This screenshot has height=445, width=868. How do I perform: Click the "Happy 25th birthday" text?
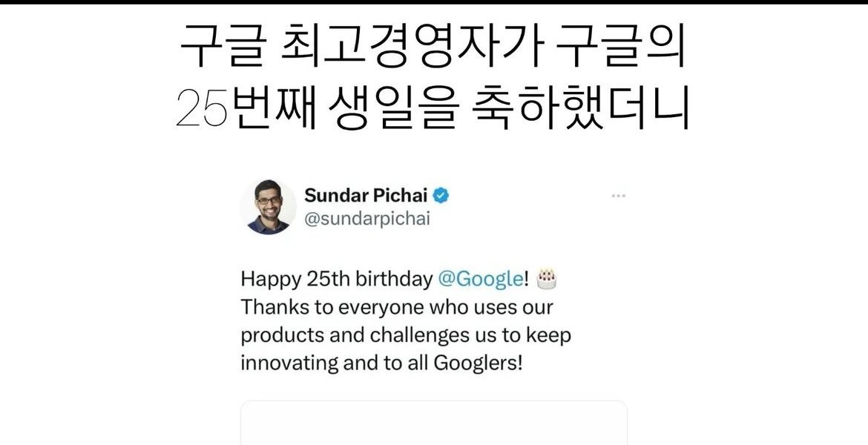pos(336,280)
